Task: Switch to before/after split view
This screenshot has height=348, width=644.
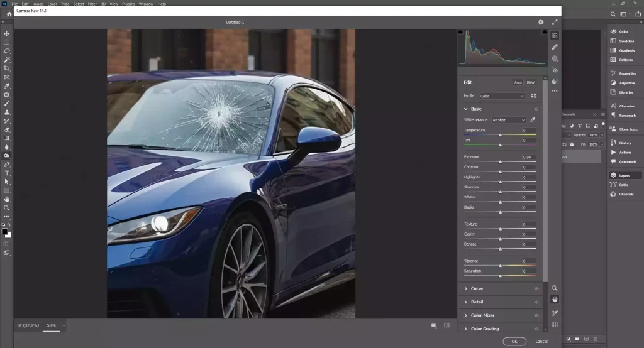Action: [x=447, y=325]
